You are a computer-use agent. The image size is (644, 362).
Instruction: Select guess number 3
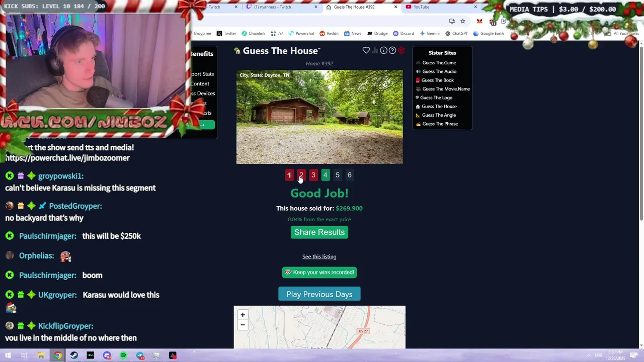click(x=313, y=175)
